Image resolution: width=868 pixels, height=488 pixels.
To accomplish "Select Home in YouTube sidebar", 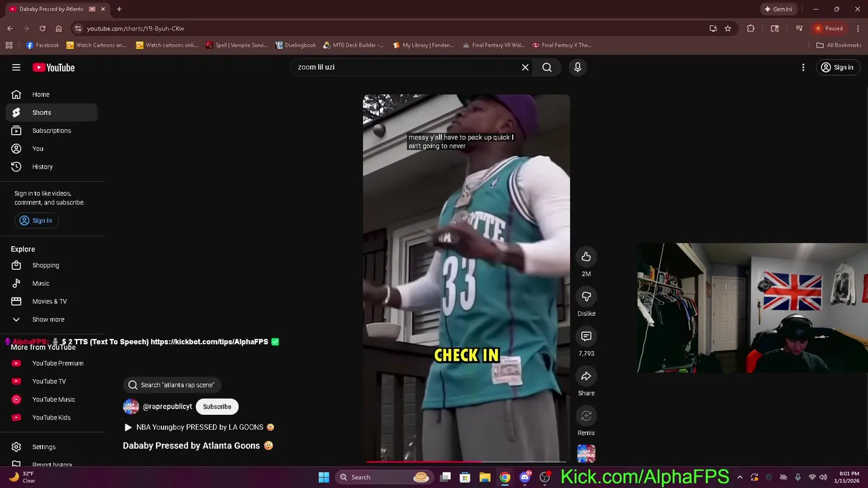I will point(52,94).
